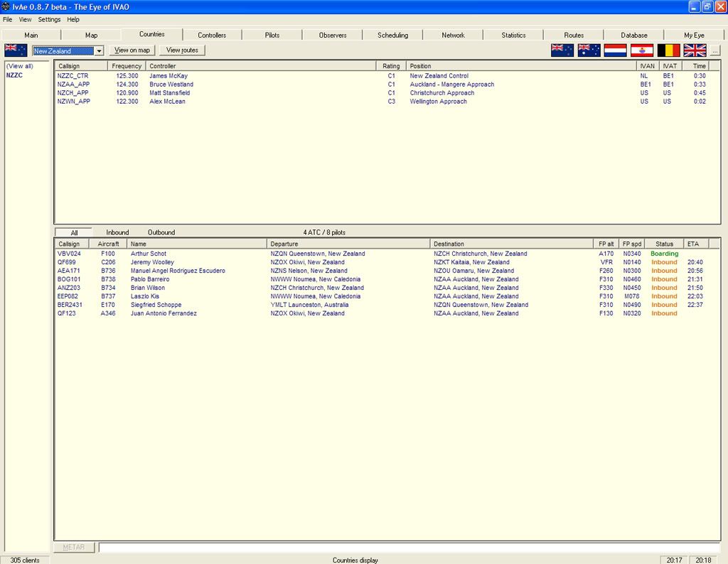Select the BER2431 pilot row

click(70, 305)
